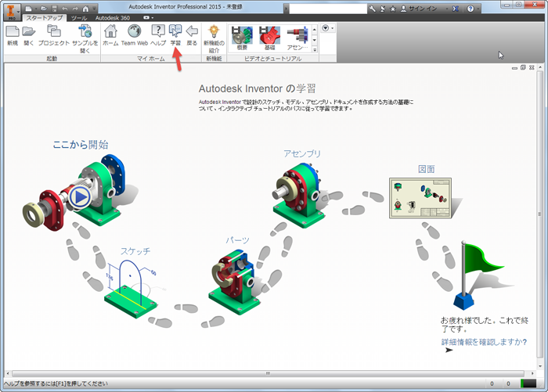Click the quick access Home icon
Screen dimensions: 548x392
coord(85,9)
